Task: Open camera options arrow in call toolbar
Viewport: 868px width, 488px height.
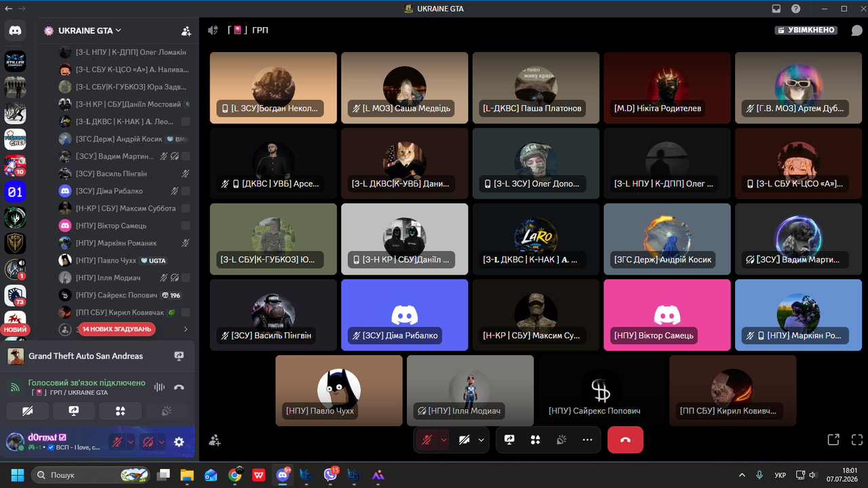Action: point(481,440)
